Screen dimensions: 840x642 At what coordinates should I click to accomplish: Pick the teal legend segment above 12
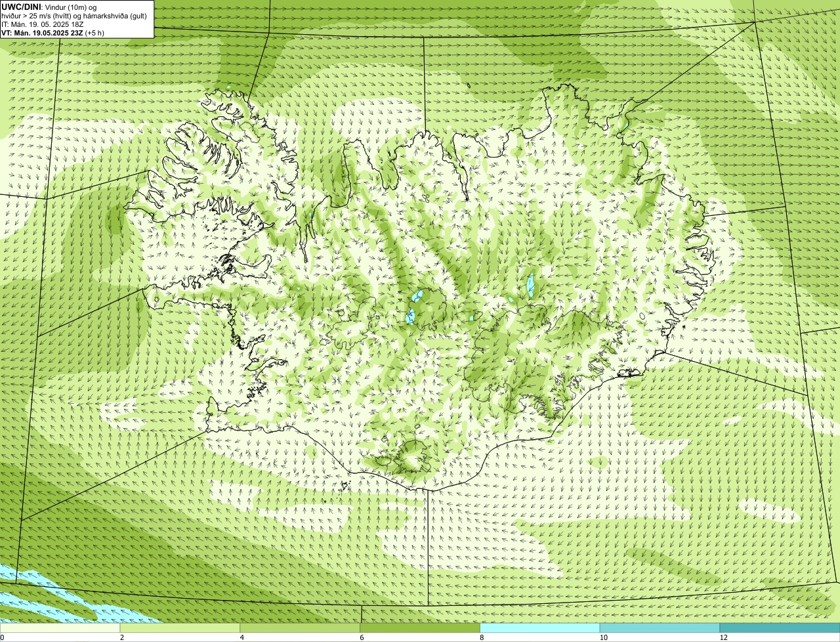(x=780, y=628)
